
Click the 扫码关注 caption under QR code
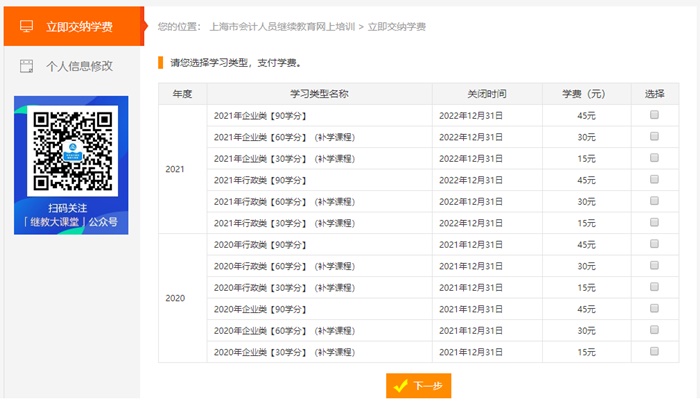(68, 208)
